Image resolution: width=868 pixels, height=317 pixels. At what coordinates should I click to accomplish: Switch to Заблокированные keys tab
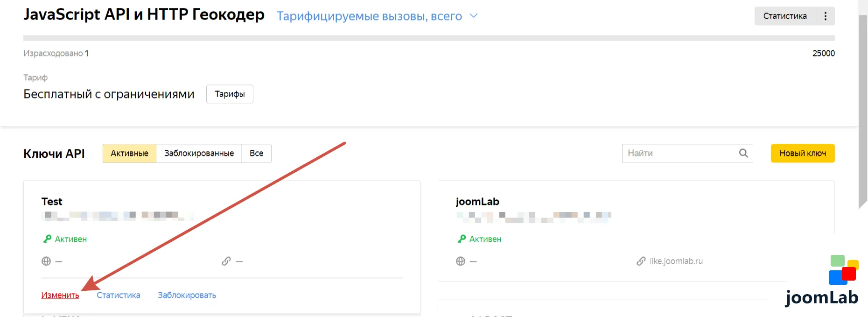pyautogui.click(x=199, y=153)
